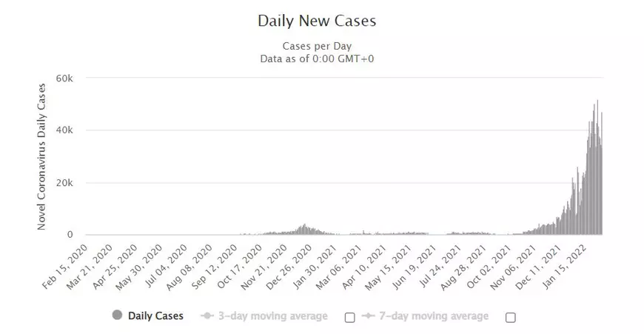Image resolution: width=644 pixels, height=334 pixels.
Task: Click the 3-day moving average line marker icon
Action: coord(209,316)
